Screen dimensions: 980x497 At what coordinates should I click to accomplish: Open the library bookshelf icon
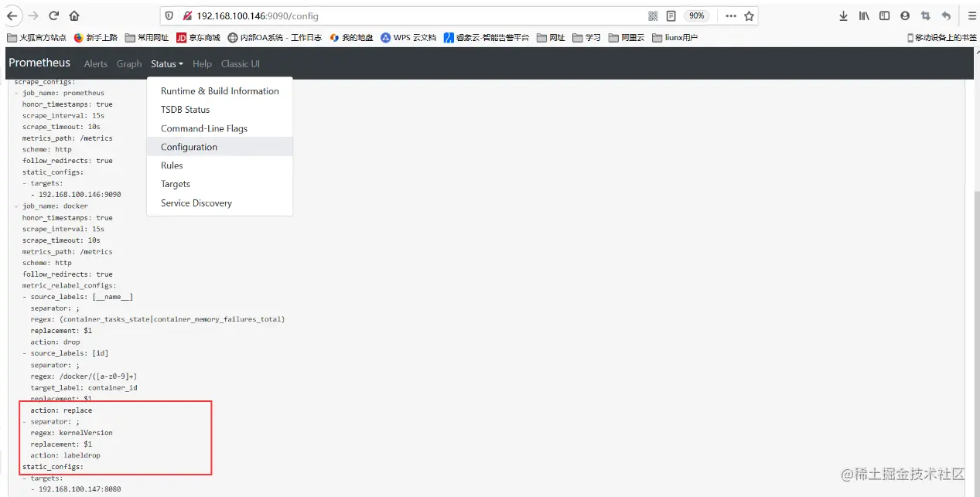864,15
